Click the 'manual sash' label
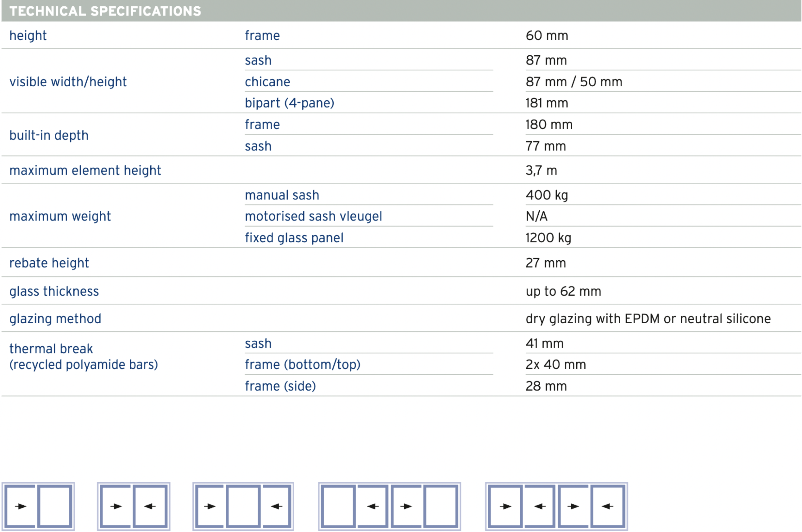This screenshot has width=802, height=532. [x=282, y=195]
